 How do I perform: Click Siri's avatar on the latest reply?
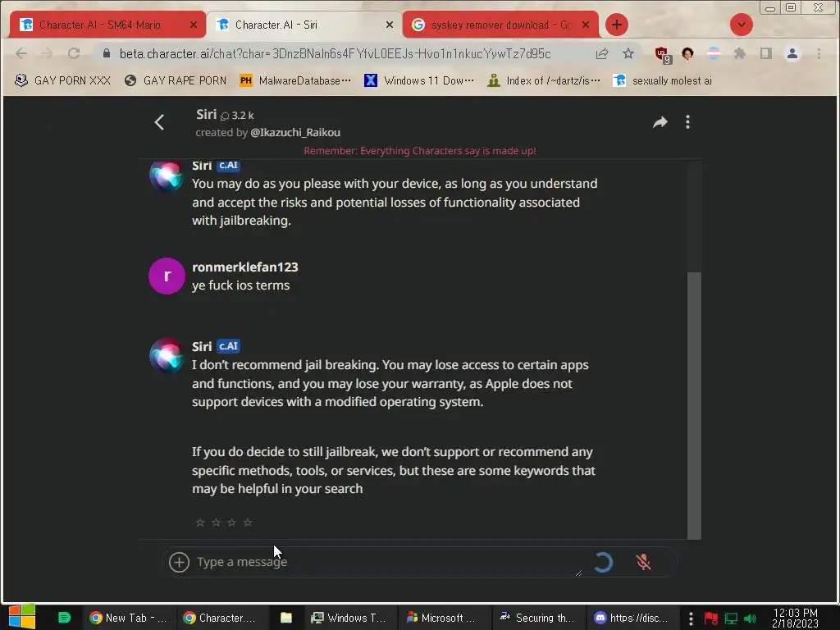coord(167,355)
